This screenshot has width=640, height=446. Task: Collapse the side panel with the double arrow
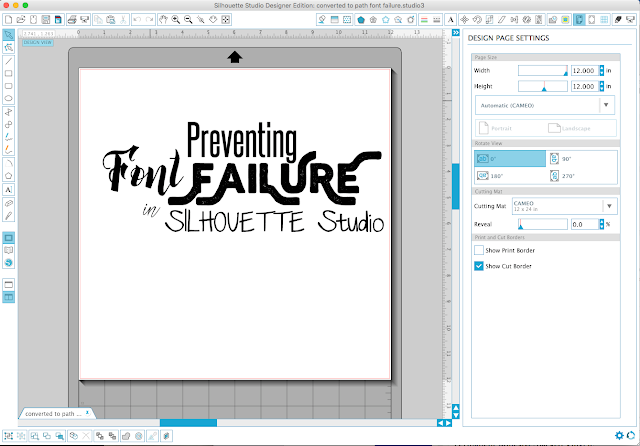(456, 32)
